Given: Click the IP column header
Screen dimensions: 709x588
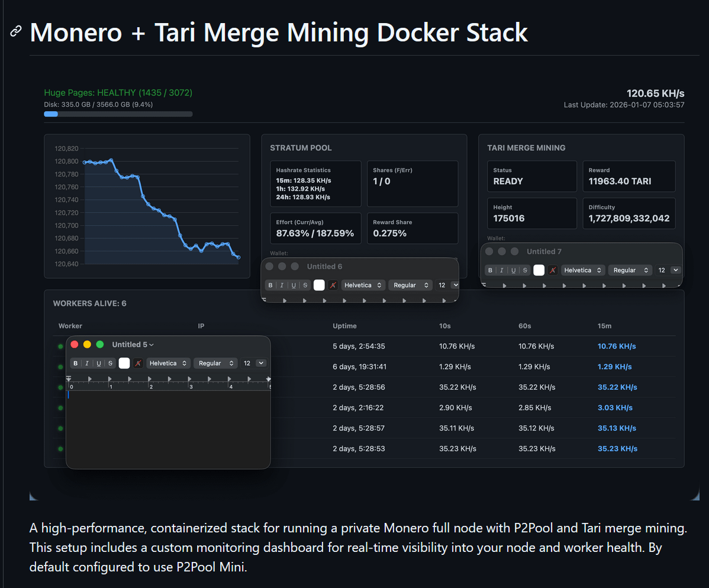Looking at the screenshot, I should pyautogui.click(x=201, y=326).
